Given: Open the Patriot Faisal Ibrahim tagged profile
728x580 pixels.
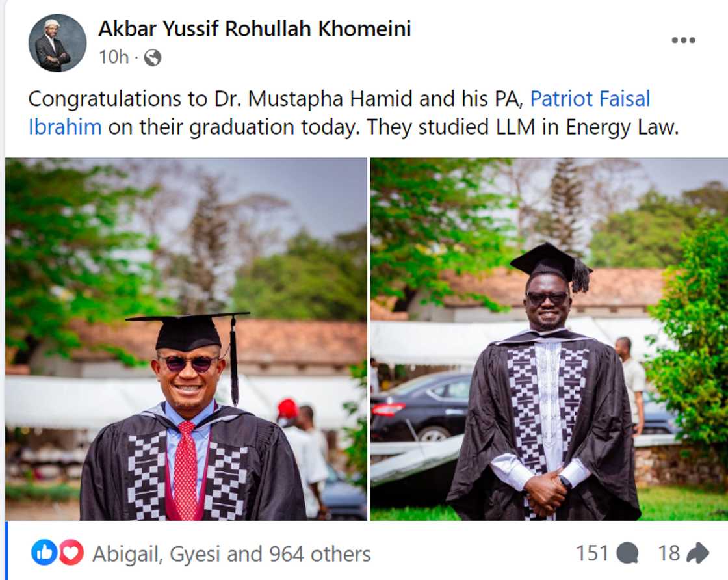Looking at the screenshot, I should pyautogui.click(x=590, y=98).
